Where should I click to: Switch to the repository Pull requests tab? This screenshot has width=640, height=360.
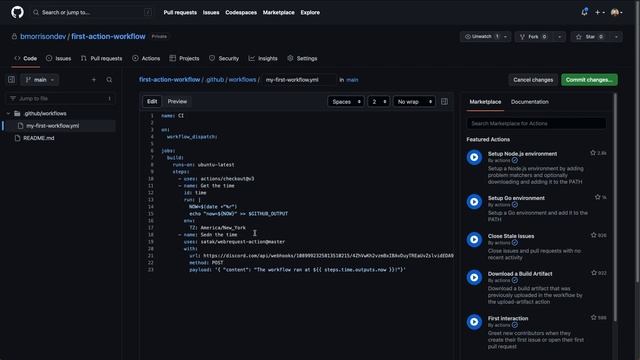[101, 58]
